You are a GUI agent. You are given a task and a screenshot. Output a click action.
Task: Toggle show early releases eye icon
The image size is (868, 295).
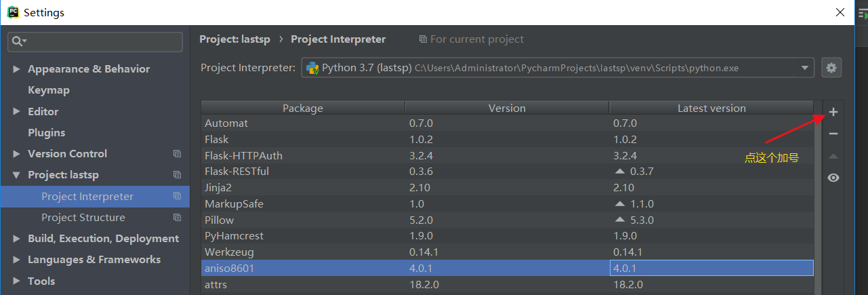point(833,178)
